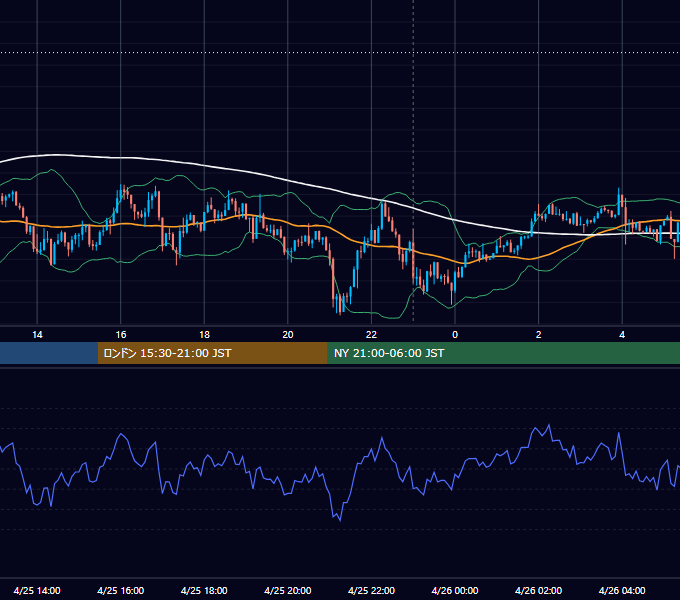
Task: Click the dotted horizontal price level line
Action: tap(340, 52)
